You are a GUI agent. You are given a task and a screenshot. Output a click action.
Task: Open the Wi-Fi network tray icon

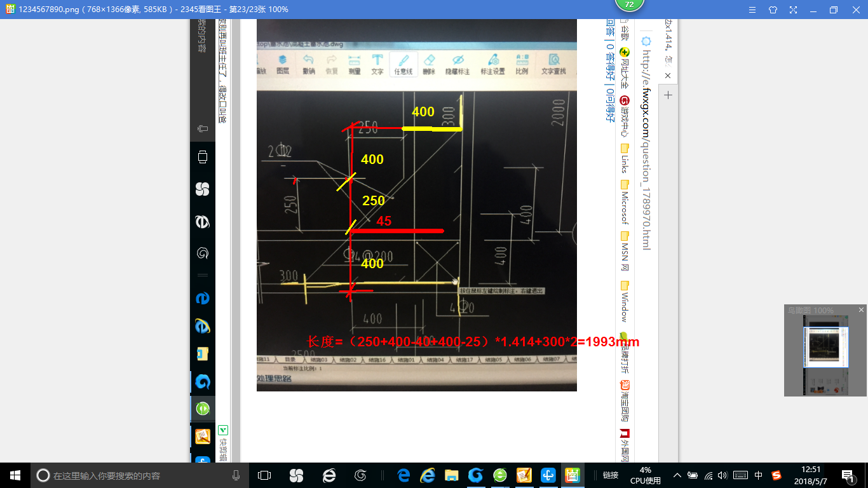708,475
